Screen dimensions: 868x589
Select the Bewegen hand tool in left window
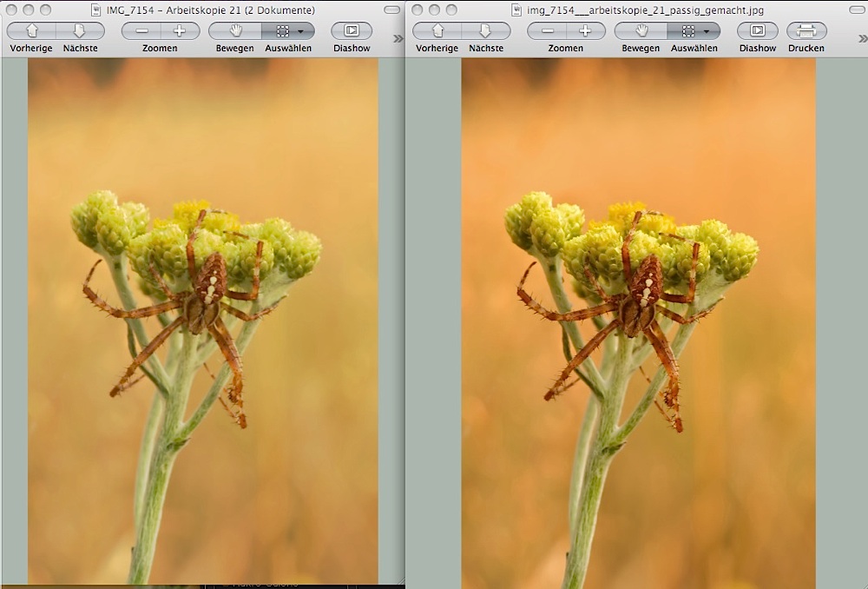(x=235, y=30)
